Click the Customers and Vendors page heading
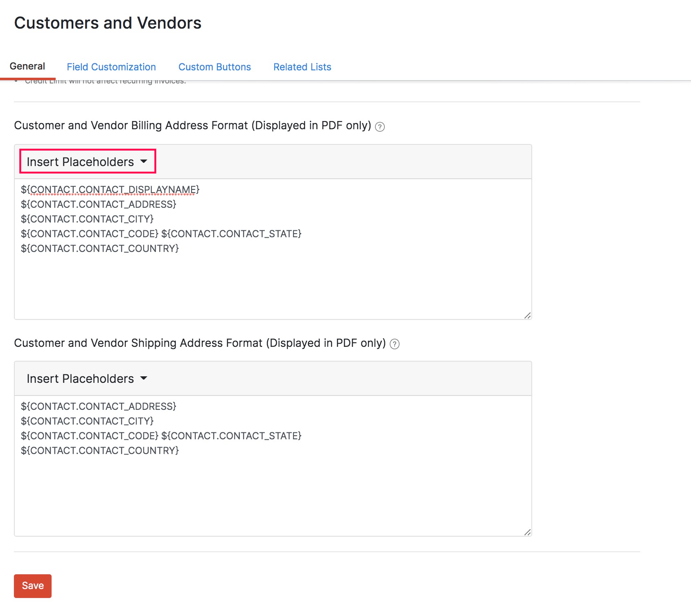Screen dimensions: 691x616 click(108, 23)
